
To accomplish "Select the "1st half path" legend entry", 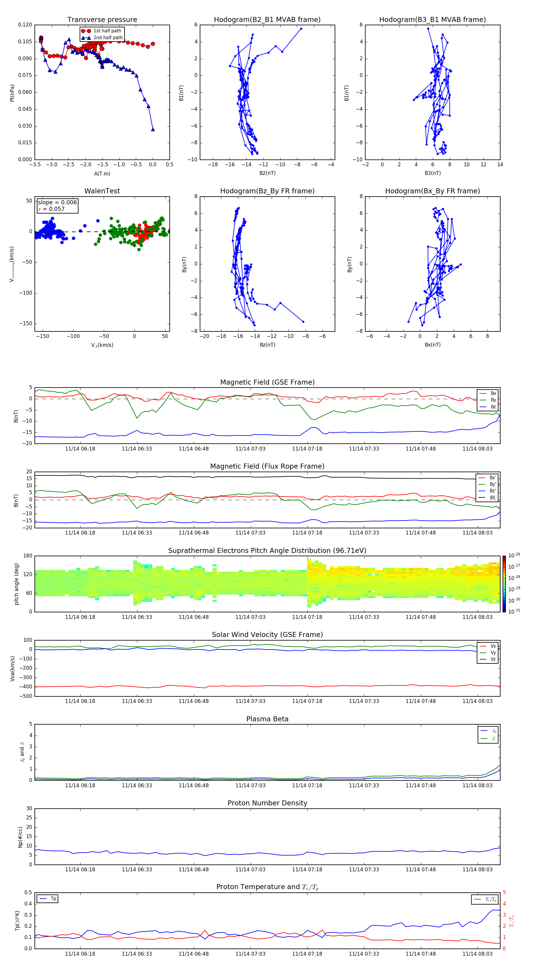I will 102,31.
